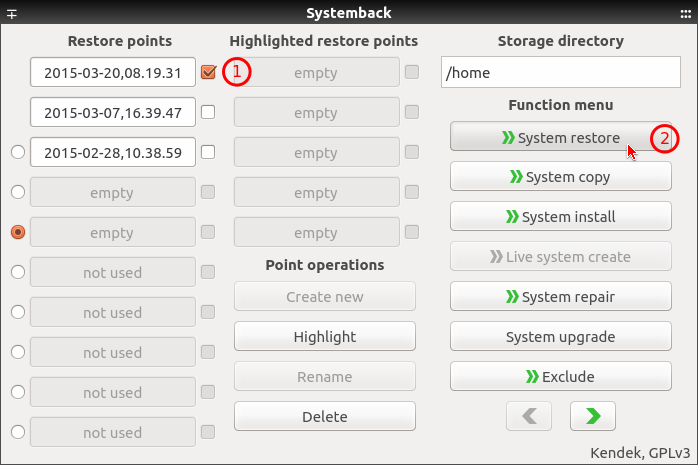Start System restore from the Function menu
The height and width of the screenshot is (465, 698).
click(x=560, y=137)
